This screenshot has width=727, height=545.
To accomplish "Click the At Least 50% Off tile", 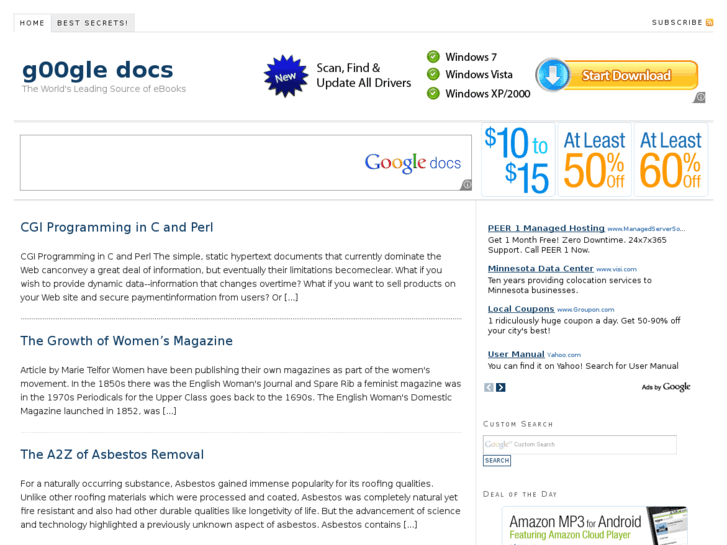I will pyautogui.click(x=594, y=160).
